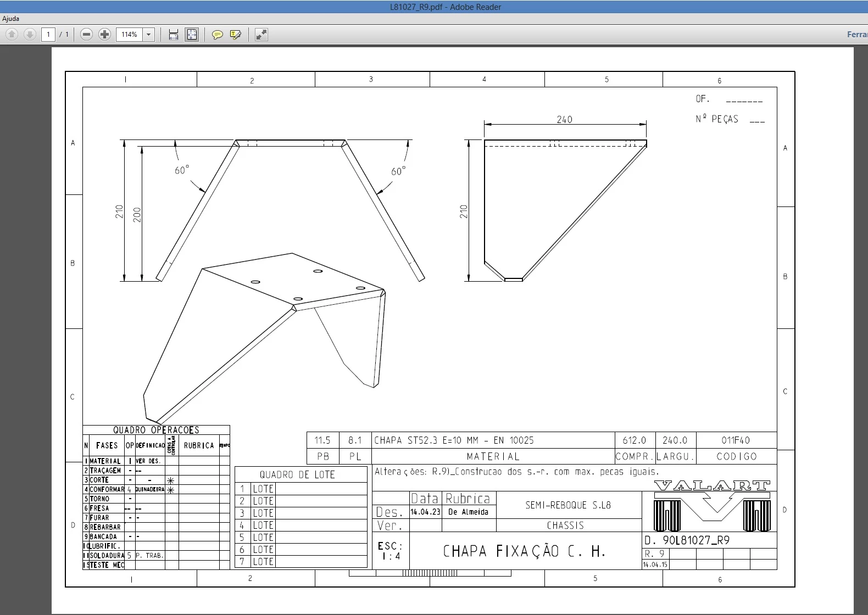The width and height of the screenshot is (868, 615).
Task: Select the highlight text tool
Action: (236, 35)
